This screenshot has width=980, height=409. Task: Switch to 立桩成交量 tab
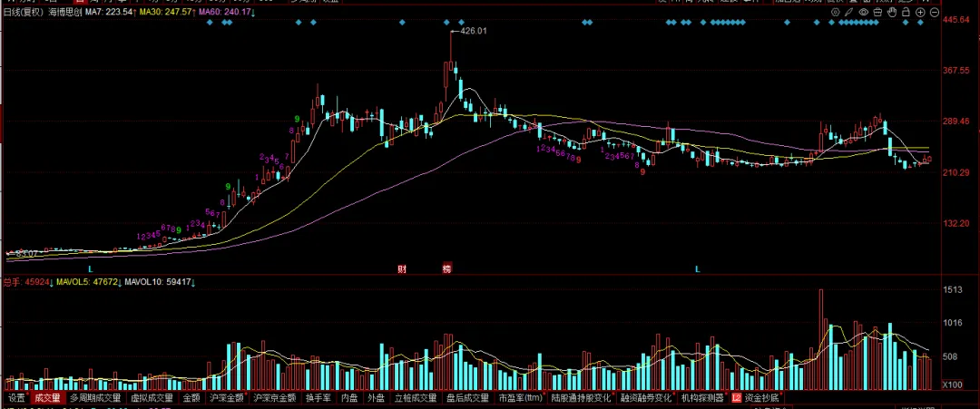point(416,397)
